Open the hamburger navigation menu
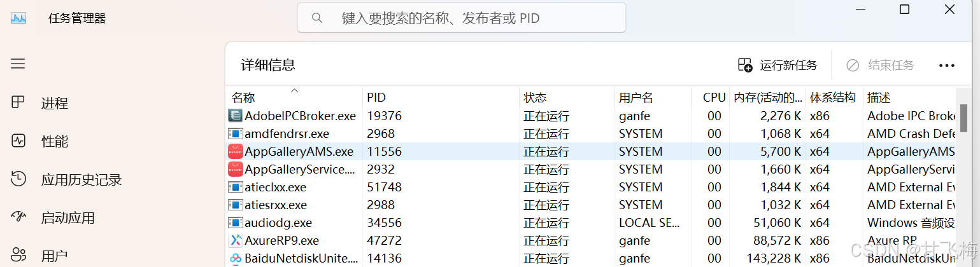The height and width of the screenshot is (267, 980). [x=18, y=64]
